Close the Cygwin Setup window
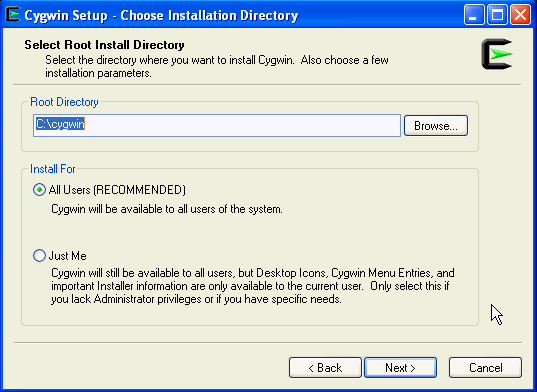The image size is (537, 392). click(521, 15)
